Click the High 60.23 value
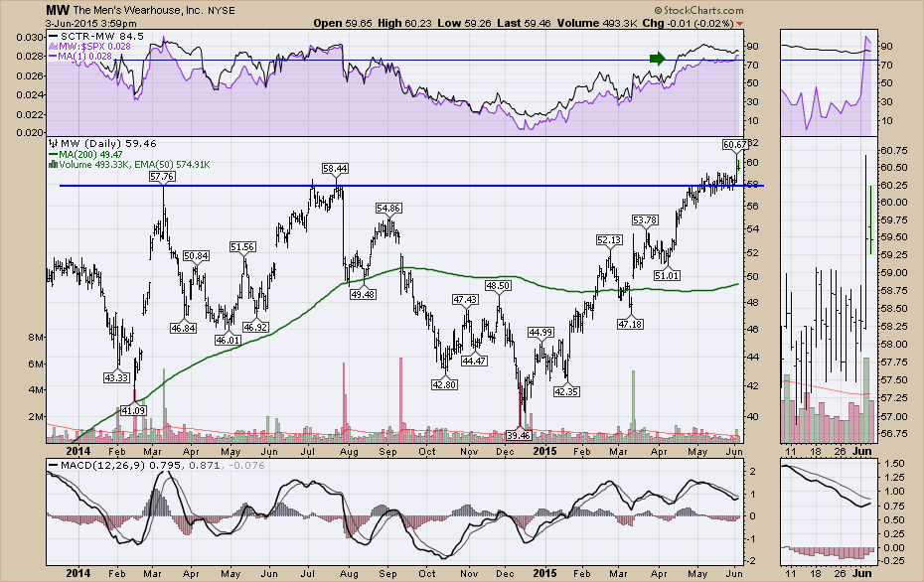924x582 pixels. [404, 24]
